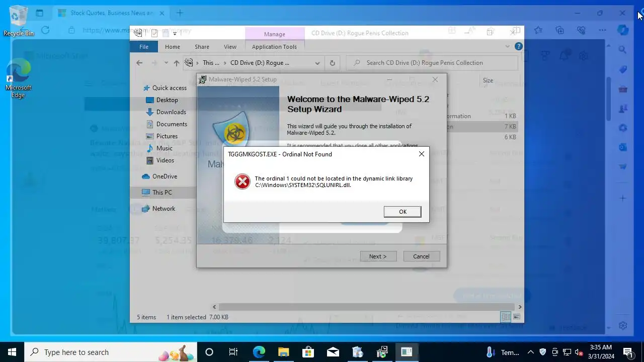Click Explorer Forward navigation arrow
This screenshot has width=644, height=362.
[154, 63]
